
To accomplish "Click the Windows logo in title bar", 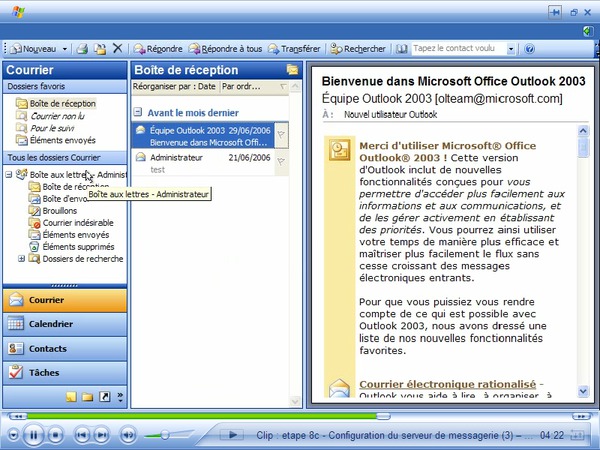I will (x=18, y=12).
